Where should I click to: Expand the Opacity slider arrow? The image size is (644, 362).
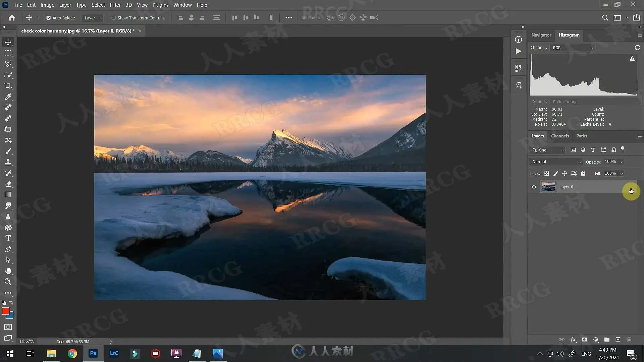[621, 162]
